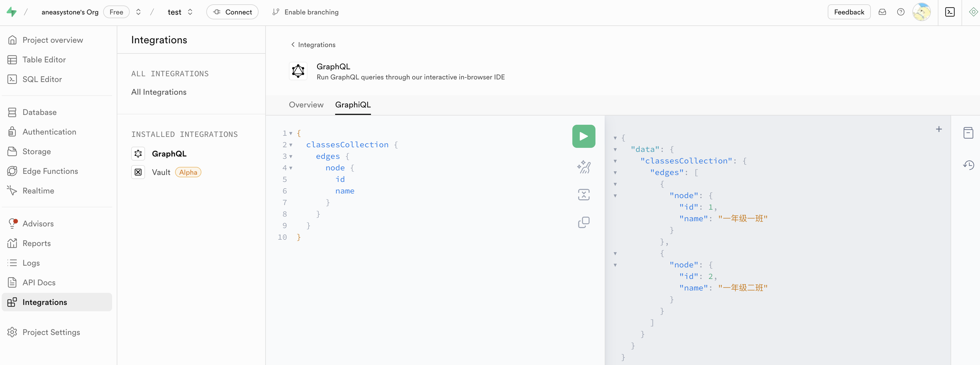
Task: Click the Supabase logo icon
Action: (x=12, y=12)
